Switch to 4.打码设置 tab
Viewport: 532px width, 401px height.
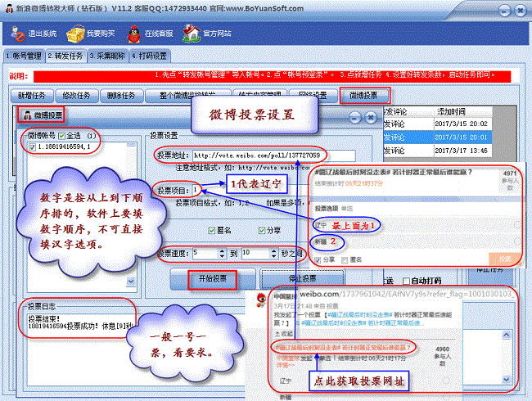[x=150, y=56]
